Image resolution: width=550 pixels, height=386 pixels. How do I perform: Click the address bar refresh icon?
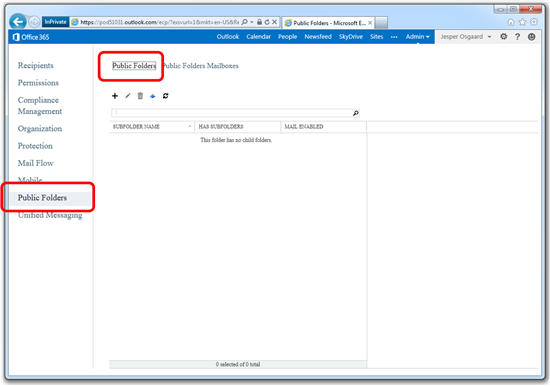[x=267, y=22]
